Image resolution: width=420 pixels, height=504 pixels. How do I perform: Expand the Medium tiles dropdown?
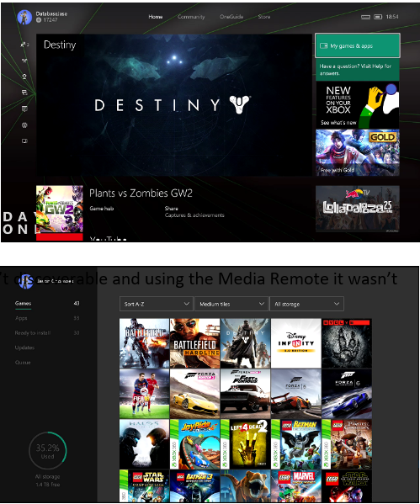tap(231, 304)
